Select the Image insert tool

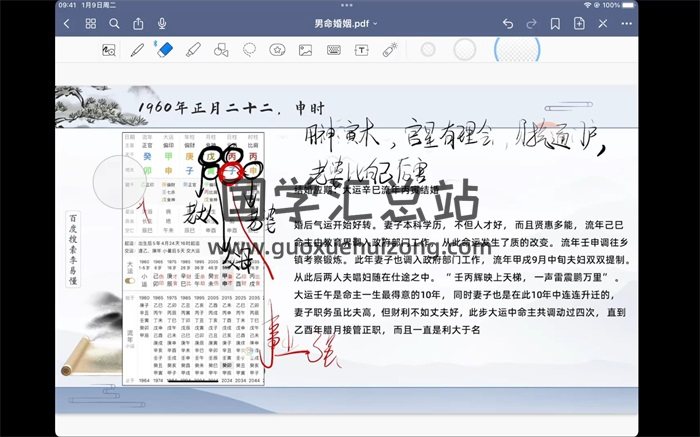pyautogui.click(x=305, y=49)
